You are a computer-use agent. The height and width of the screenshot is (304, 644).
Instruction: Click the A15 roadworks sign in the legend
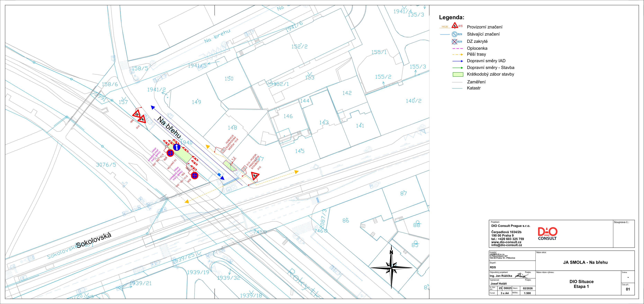click(x=455, y=26)
